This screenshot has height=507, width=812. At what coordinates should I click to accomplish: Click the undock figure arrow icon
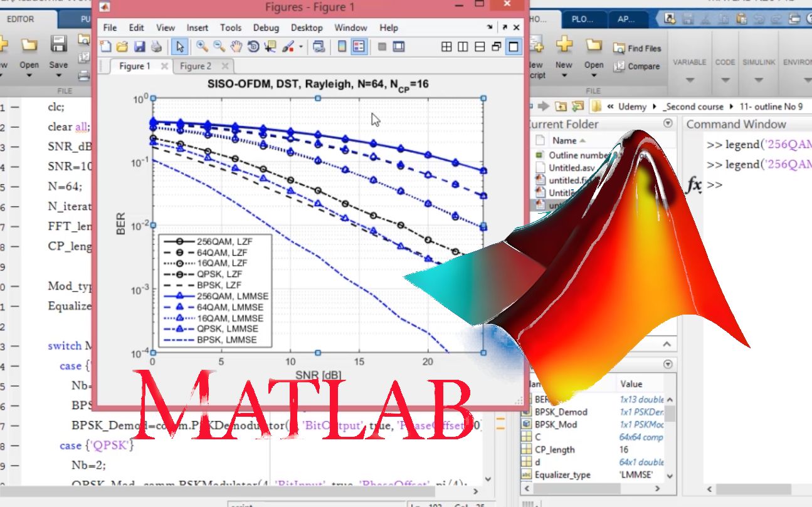point(504,28)
